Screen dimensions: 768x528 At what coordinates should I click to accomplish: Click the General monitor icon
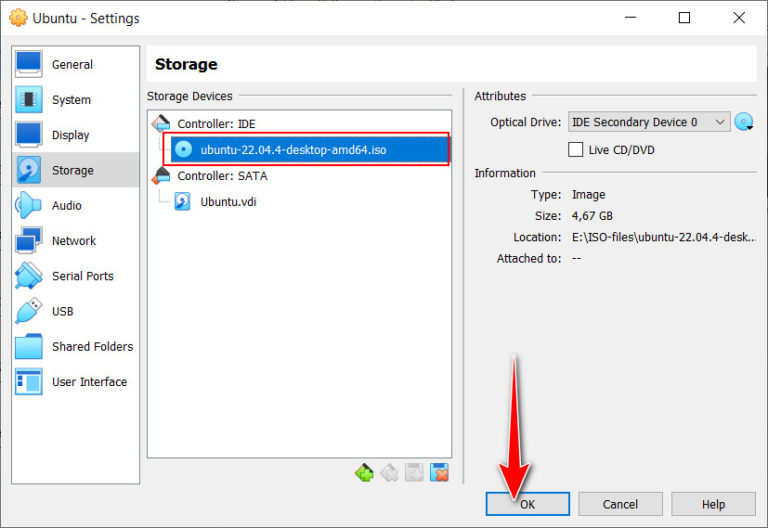[28, 64]
